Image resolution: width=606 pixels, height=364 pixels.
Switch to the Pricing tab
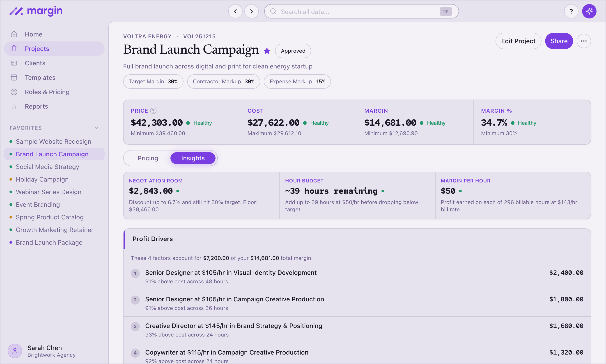(x=148, y=158)
